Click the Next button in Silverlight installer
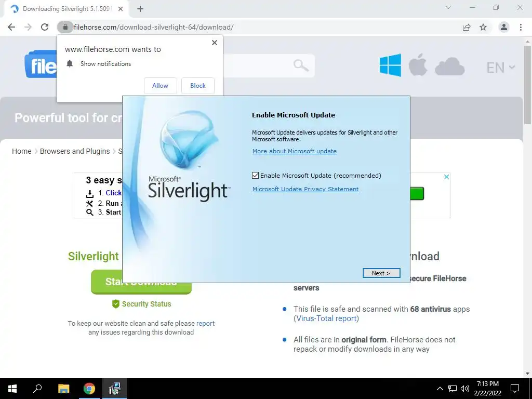Viewport: 532px width, 399px height. pyautogui.click(x=381, y=273)
